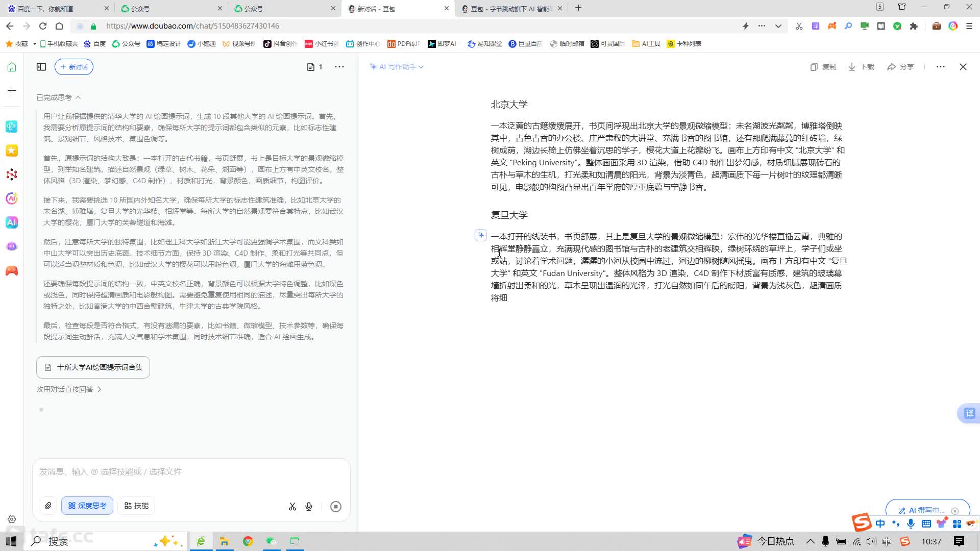
Task: Open Doubao home icon in left sidebar
Action: pos(12,67)
